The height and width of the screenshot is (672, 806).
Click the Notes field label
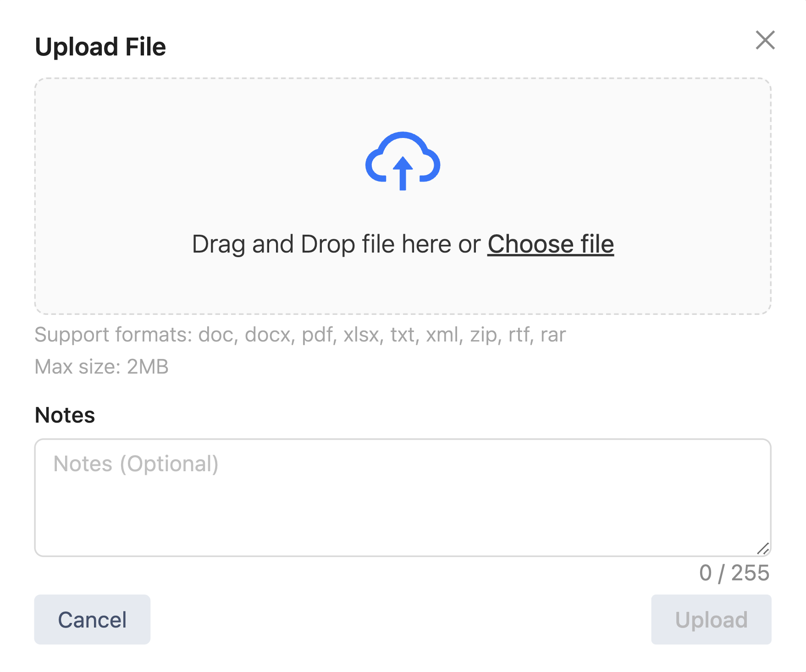point(65,415)
